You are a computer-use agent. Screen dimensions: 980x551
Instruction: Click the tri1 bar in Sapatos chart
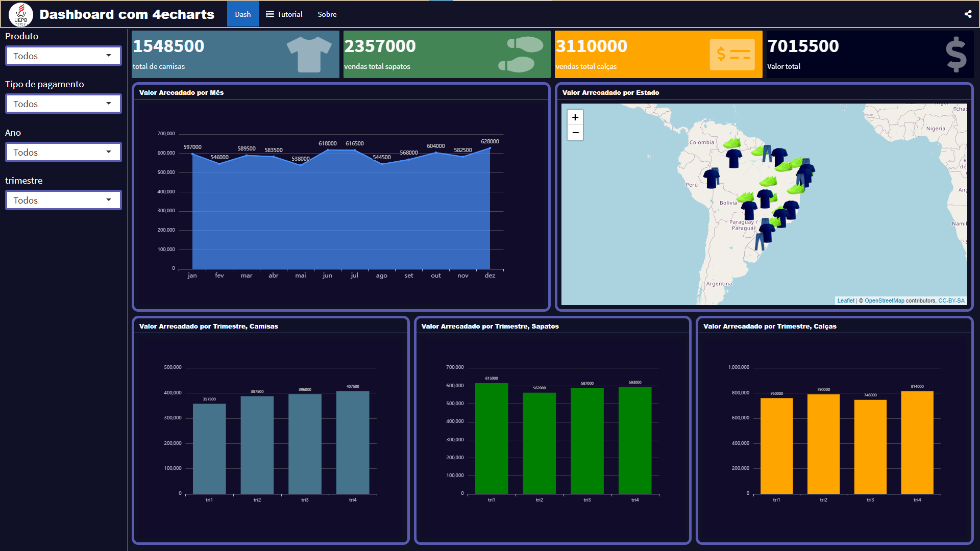tap(491, 438)
